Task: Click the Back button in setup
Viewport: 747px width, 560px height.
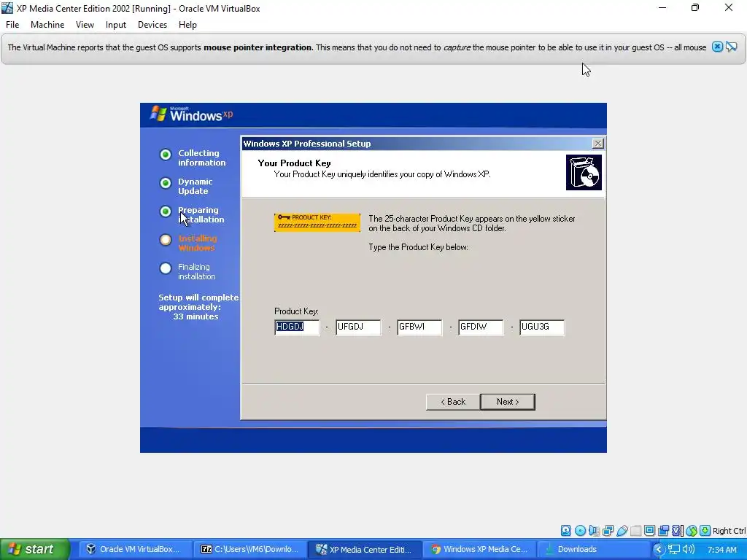Action: pos(452,402)
